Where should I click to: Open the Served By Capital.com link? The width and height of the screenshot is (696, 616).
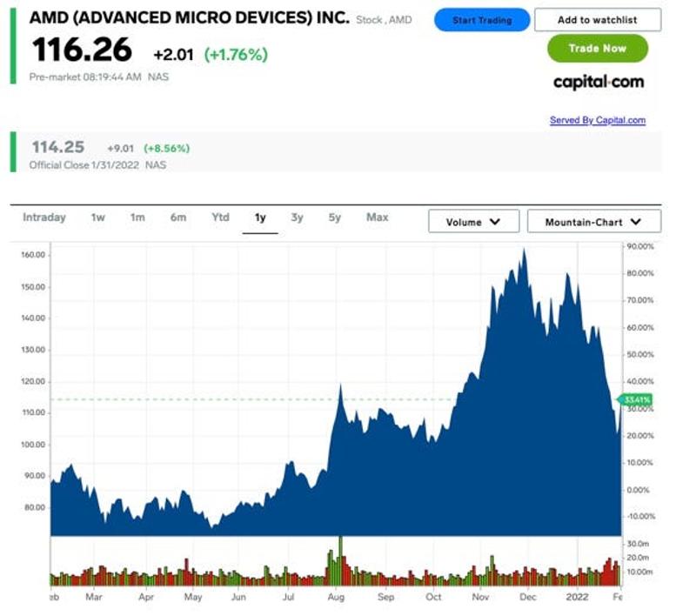click(x=598, y=120)
